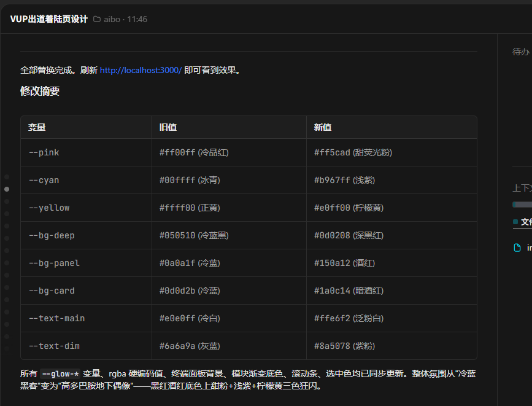Click the 变量 column header
Image resolution: width=532 pixels, height=406 pixels.
[37, 127]
